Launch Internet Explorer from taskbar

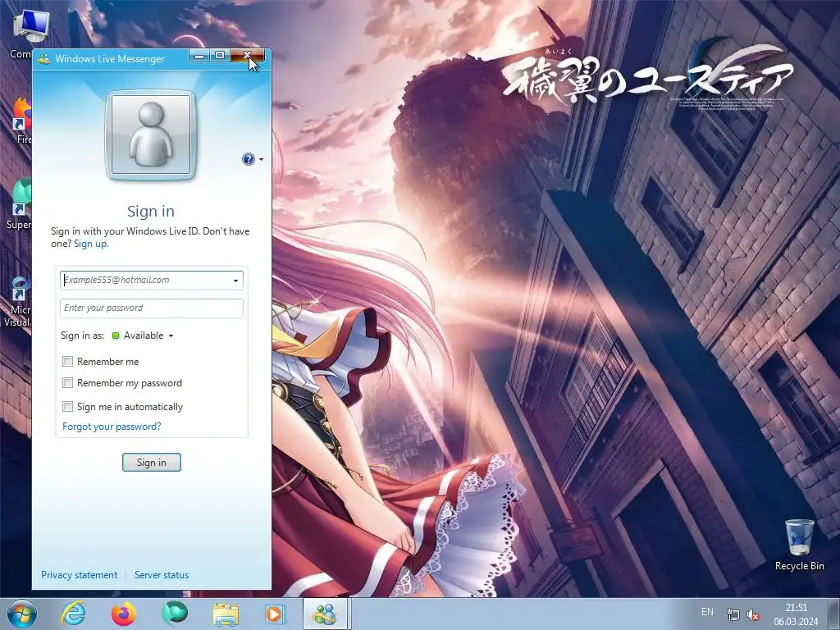click(x=73, y=614)
